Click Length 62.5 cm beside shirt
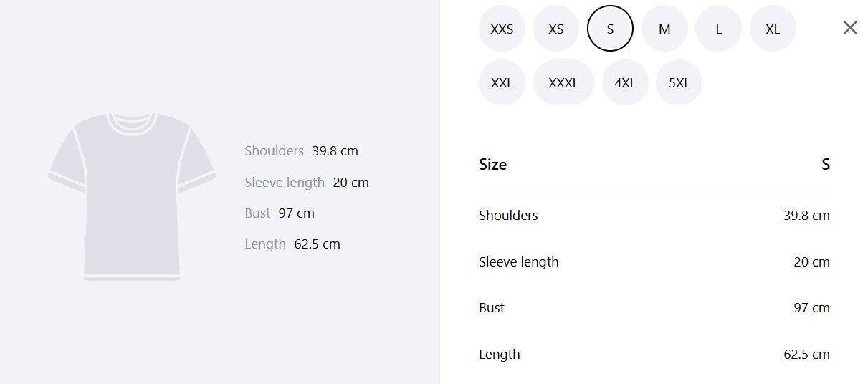 pos(292,244)
